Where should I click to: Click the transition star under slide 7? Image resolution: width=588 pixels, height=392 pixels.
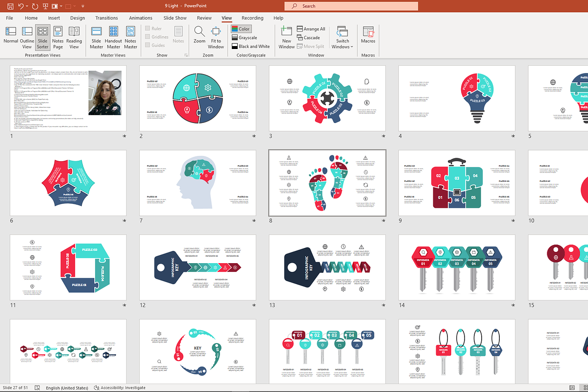point(254,221)
